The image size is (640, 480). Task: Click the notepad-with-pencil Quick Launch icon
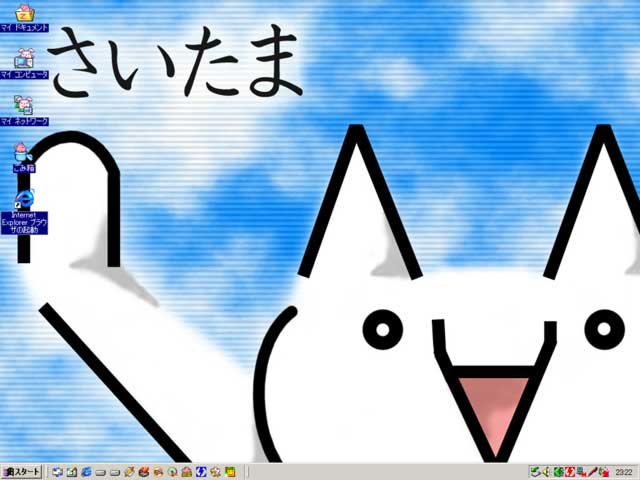[72, 471]
